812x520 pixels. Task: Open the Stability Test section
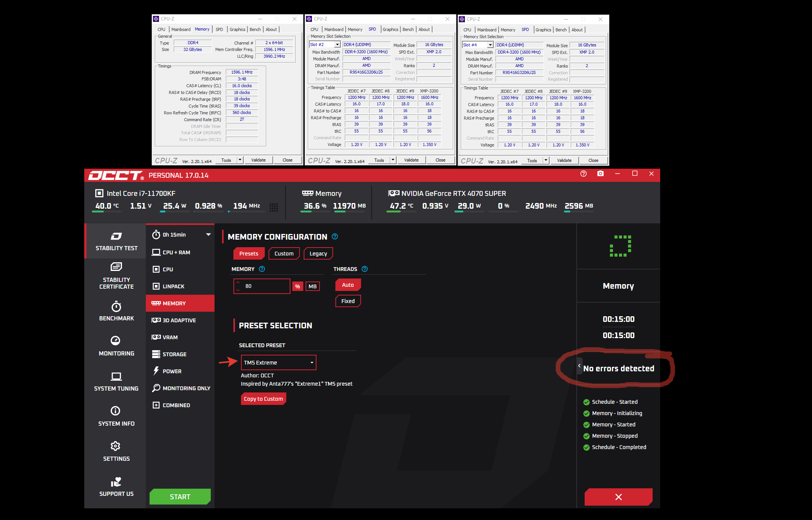click(x=116, y=241)
